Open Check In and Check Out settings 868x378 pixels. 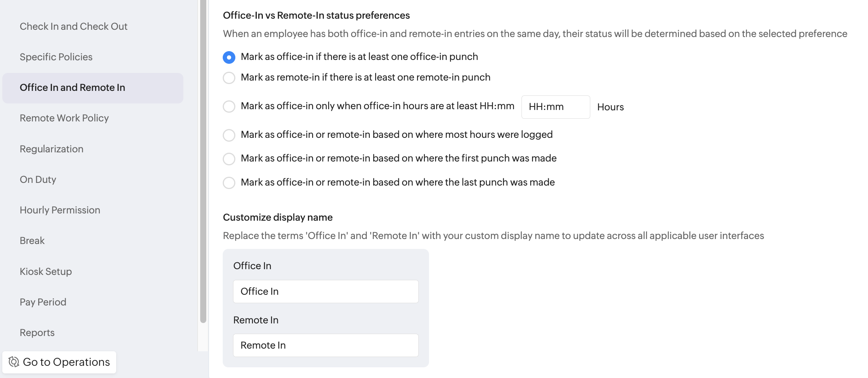click(73, 26)
